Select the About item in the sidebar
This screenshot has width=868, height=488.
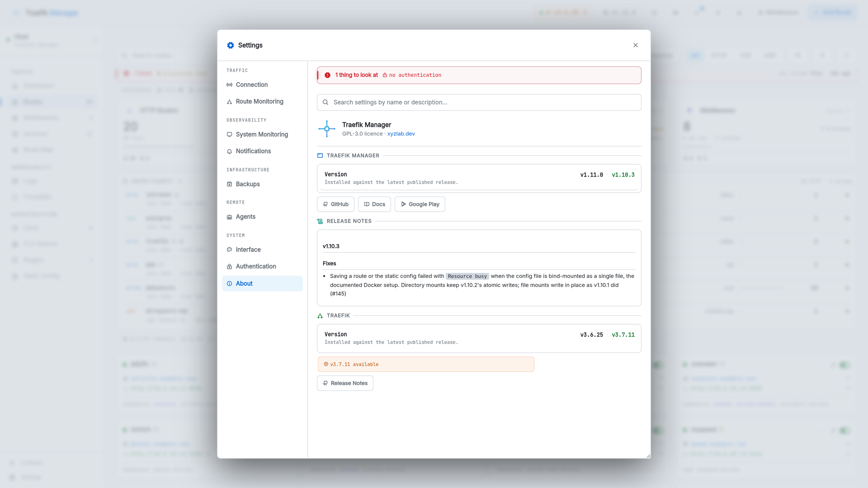point(262,283)
